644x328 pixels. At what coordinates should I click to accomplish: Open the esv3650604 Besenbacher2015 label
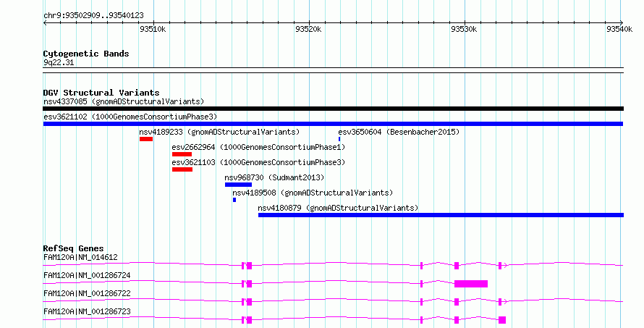coord(399,132)
